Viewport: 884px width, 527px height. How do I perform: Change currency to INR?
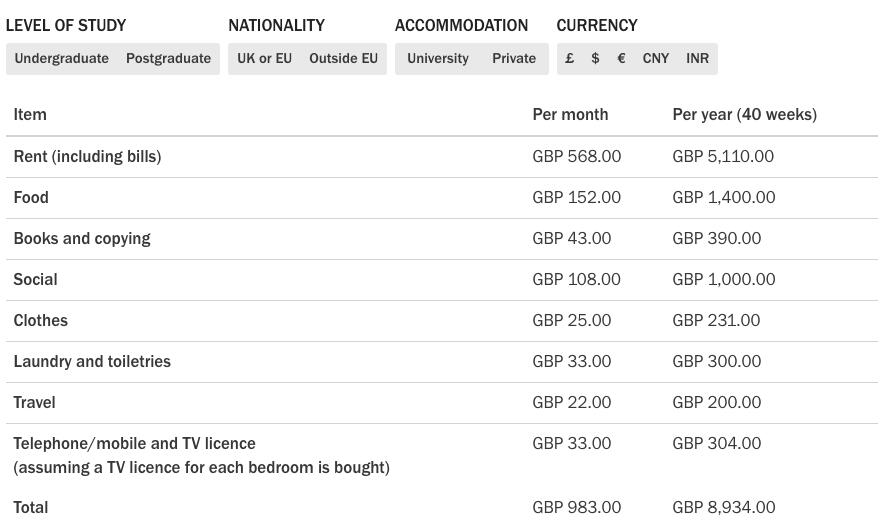point(697,59)
